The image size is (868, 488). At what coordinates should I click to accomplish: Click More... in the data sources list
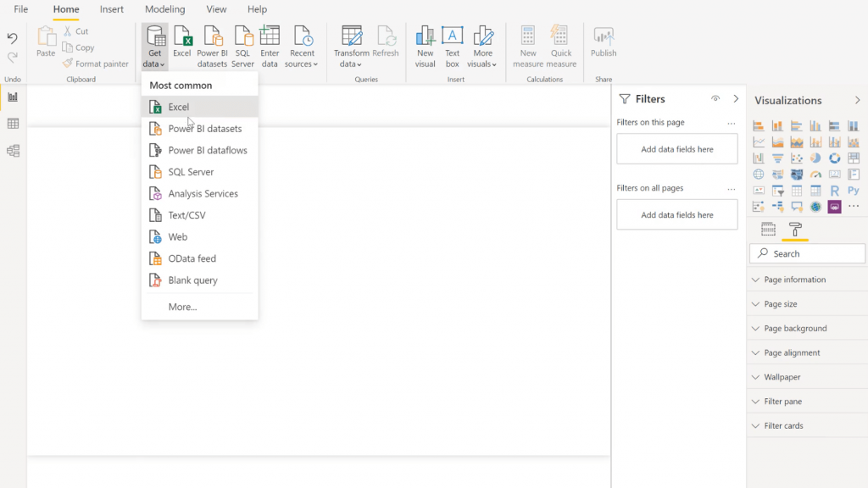(x=182, y=307)
